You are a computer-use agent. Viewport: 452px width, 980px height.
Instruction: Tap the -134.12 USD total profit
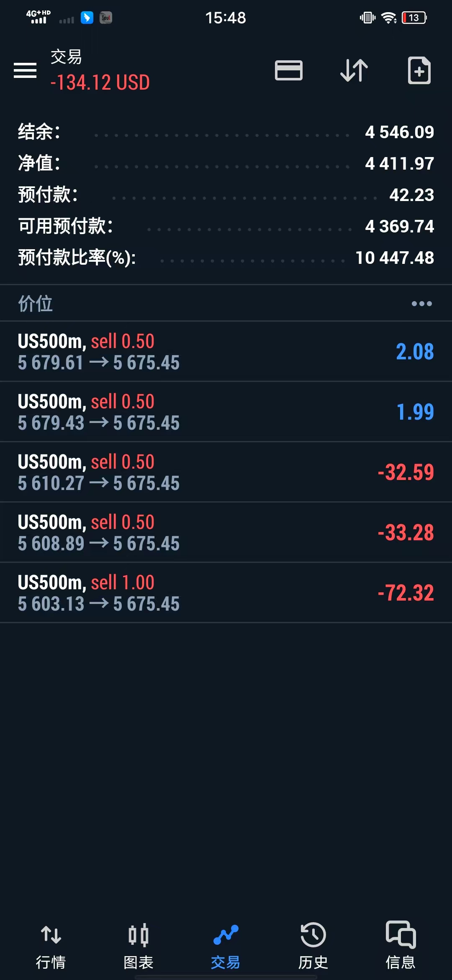100,83
